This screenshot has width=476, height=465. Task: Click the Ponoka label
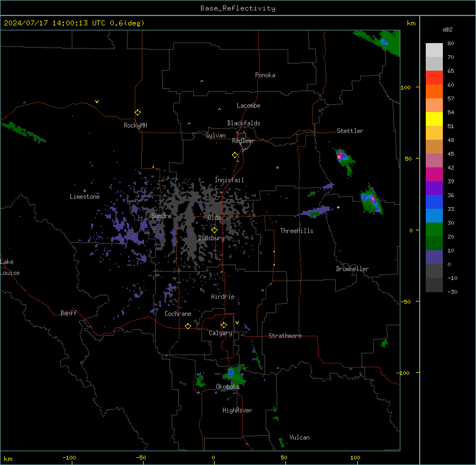(x=265, y=75)
